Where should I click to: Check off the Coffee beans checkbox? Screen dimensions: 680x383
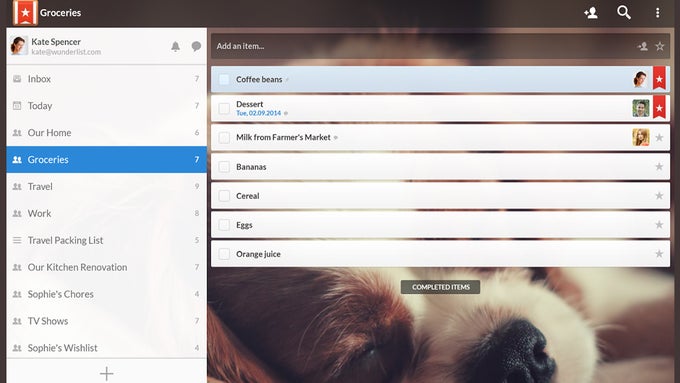pos(224,79)
